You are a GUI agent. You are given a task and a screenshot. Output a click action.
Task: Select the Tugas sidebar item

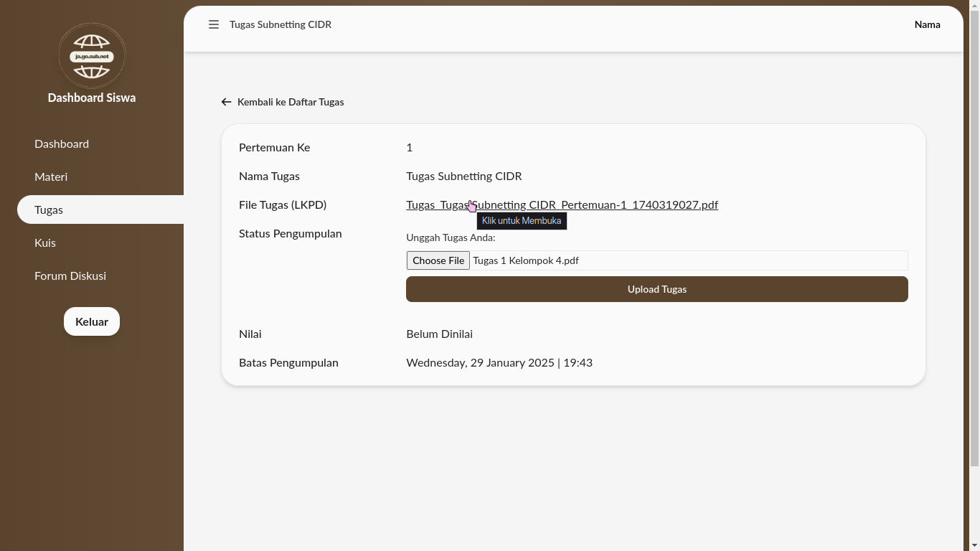tap(49, 209)
